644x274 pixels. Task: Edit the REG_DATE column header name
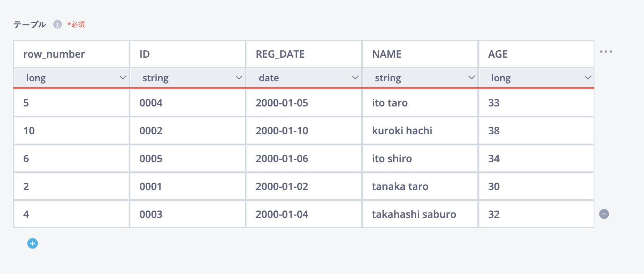pos(304,54)
